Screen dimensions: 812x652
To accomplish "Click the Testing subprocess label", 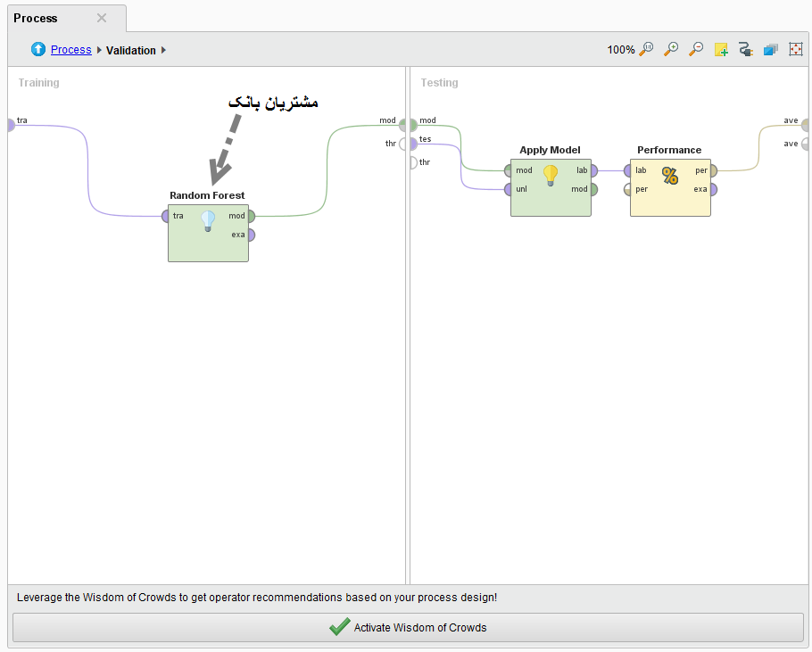I will [439, 83].
